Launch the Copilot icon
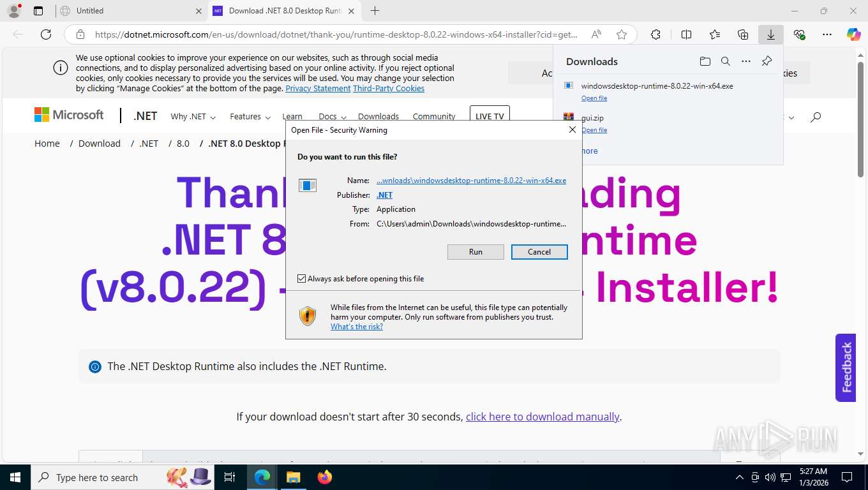 (854, 34)
